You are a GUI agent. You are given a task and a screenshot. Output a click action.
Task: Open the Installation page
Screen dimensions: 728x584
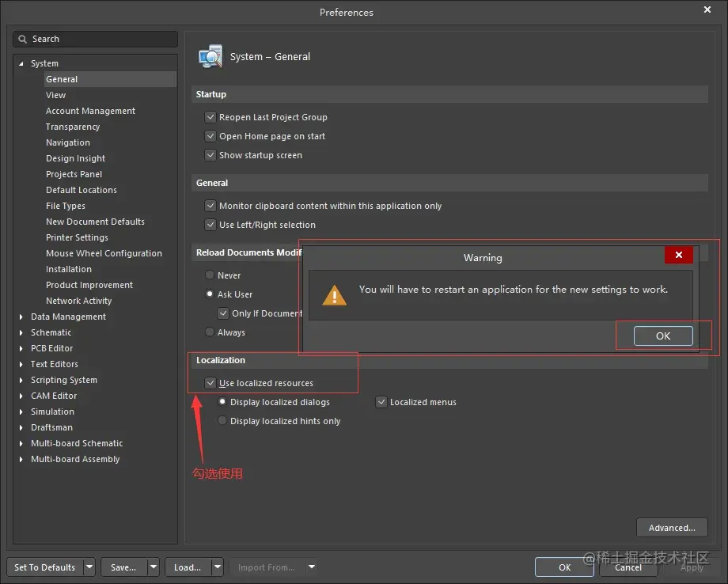[x=69, y=269]
